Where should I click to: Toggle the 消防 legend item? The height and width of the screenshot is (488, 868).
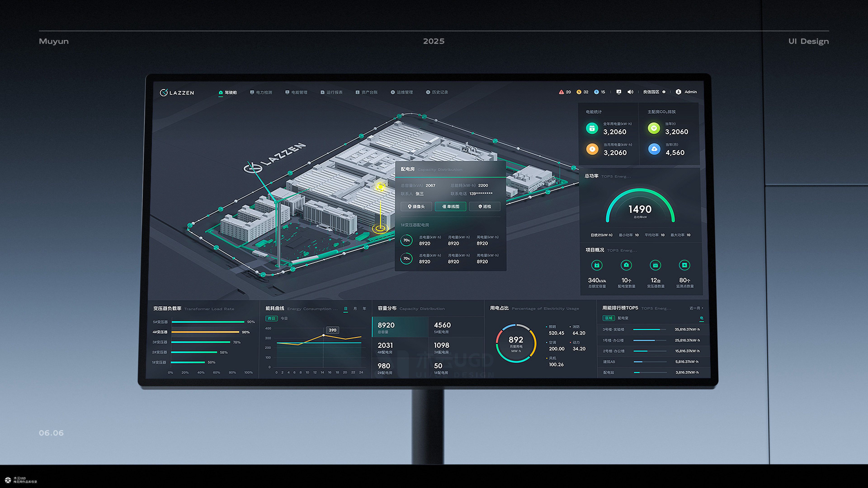[x=575, y=327]
